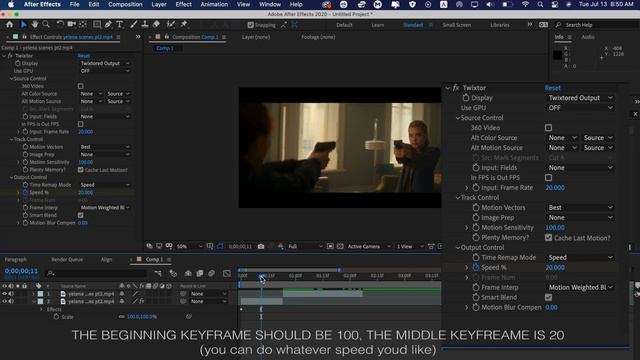Toggle 360 Video checkbox in left Effect Controls
Screen dimensions: 640x360
81,86
